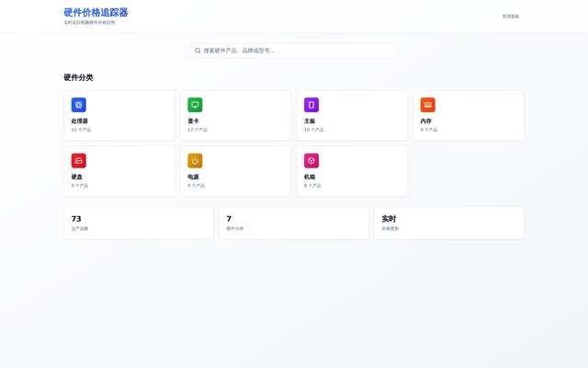Click the blue 处理器 CPU icon
588x368 pixels.
[x=79, y=105]
